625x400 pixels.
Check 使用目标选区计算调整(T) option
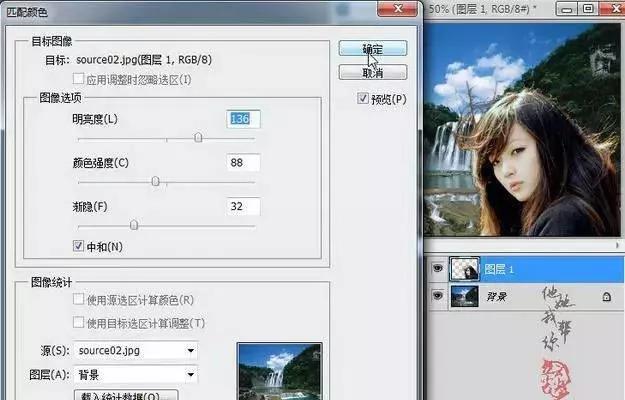point(79,322)
